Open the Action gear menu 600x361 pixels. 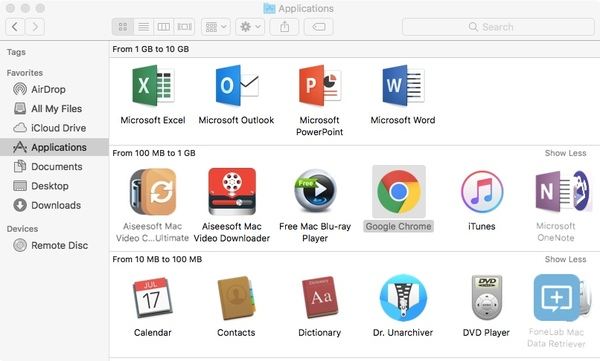pos(250,27)
